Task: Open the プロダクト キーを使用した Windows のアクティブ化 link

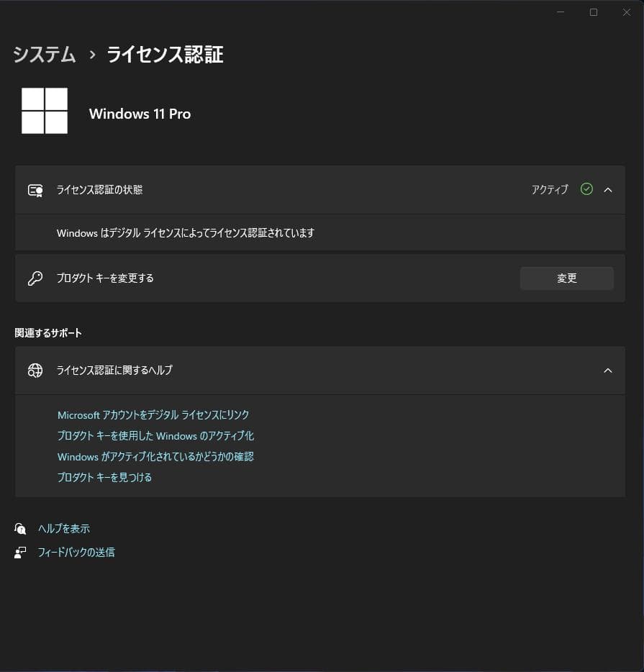Action: (157, 435)
